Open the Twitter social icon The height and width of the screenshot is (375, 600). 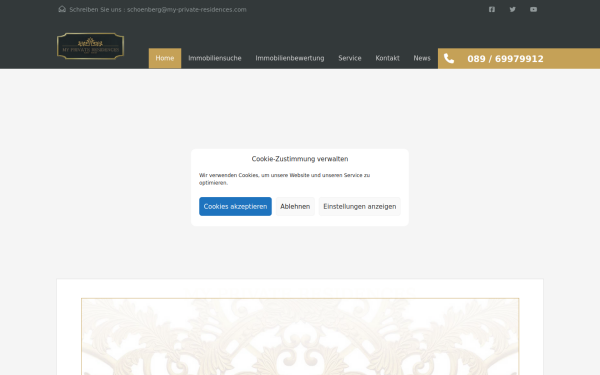[x=512, y=9]
